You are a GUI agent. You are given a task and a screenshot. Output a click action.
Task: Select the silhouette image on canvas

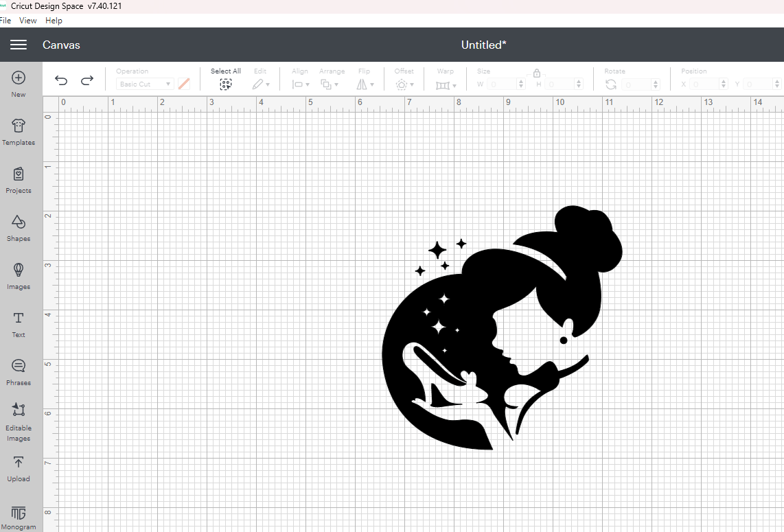pyautogui.click(x=502, y=327)
